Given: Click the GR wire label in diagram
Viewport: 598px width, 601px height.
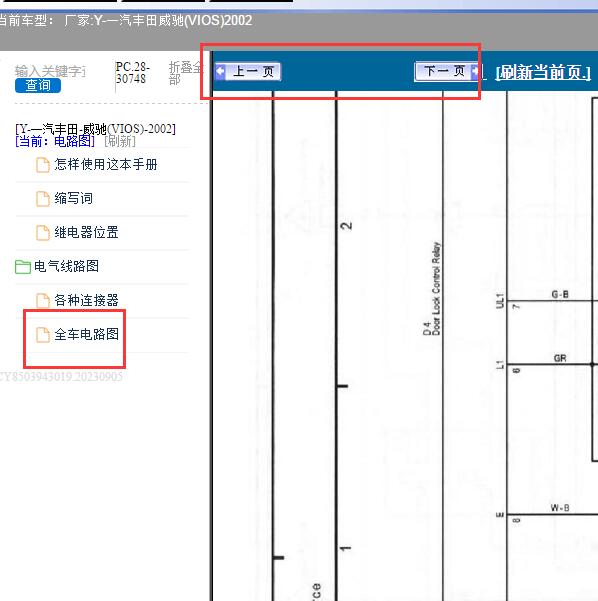Looking at the screenshot, I should pos(560,358).
